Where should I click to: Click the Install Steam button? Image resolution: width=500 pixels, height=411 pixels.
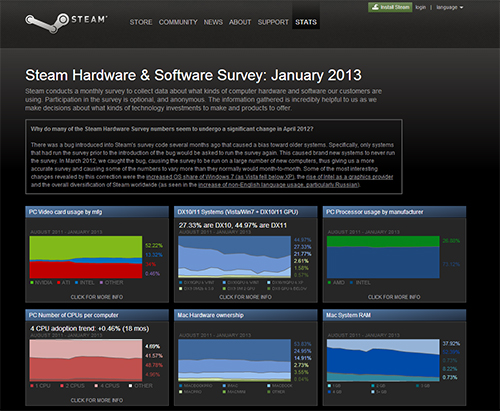click(x=390, y=7)
